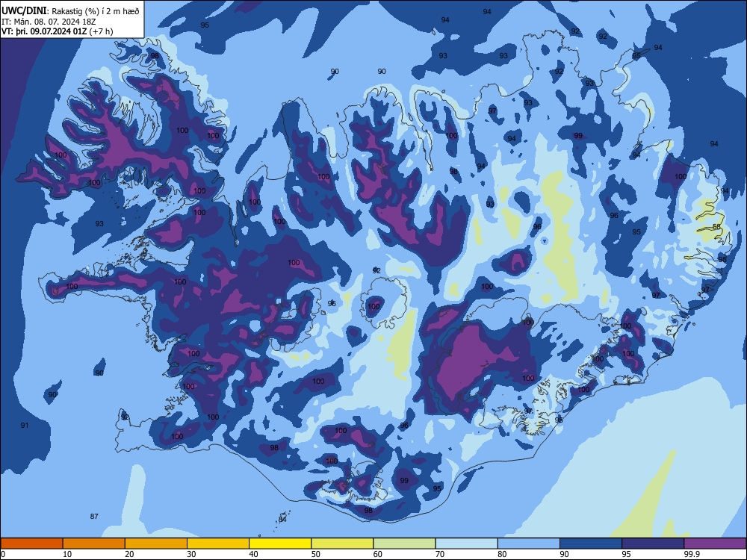
Task: Click the '(+7 h)' forecast offset text
Action: 101,31
